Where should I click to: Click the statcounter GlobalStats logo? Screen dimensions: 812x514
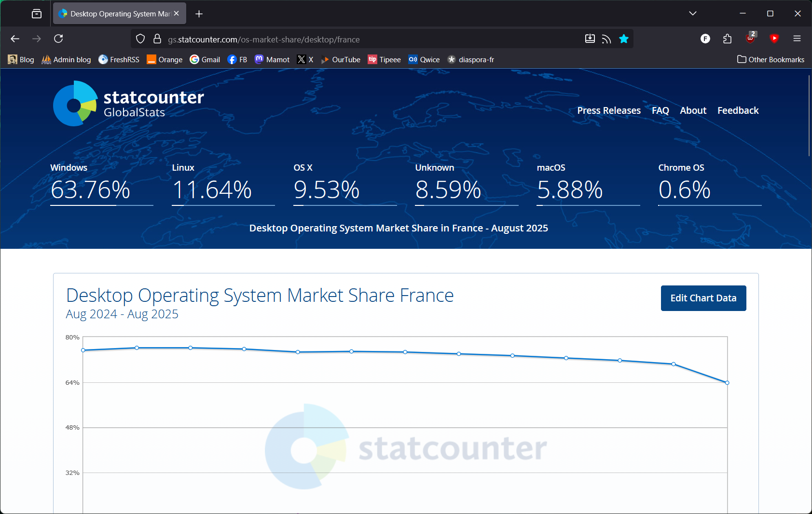pyautogui.click(x=128, y=103)
